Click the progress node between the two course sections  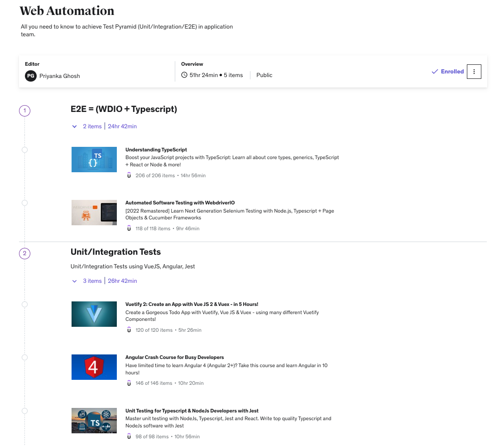point(24,203)
